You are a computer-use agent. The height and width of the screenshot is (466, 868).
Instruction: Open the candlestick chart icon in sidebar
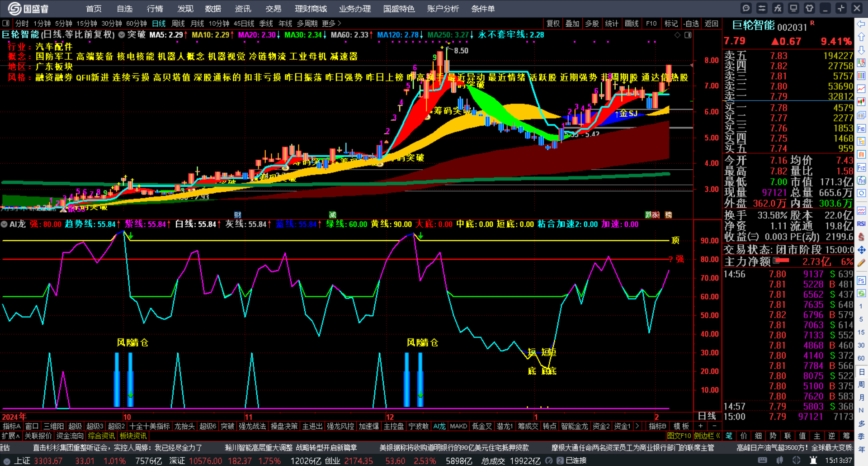coord(861,102)
